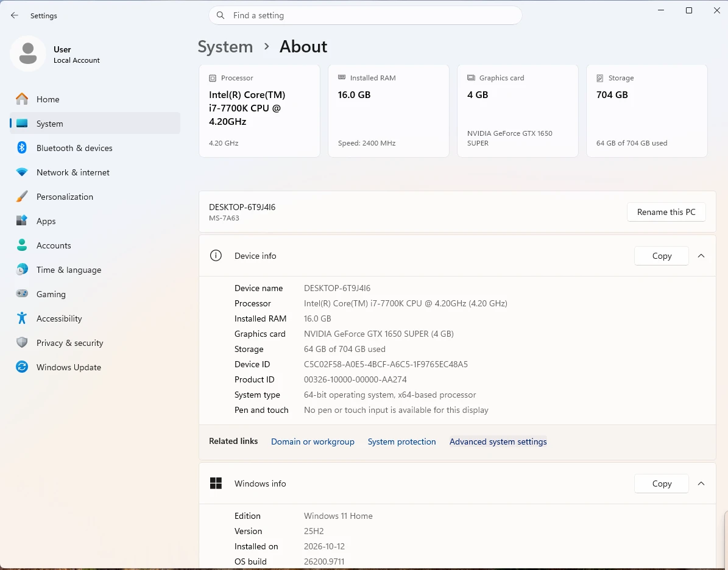Click the Time & language globe icon

click(x=22, y=270)
